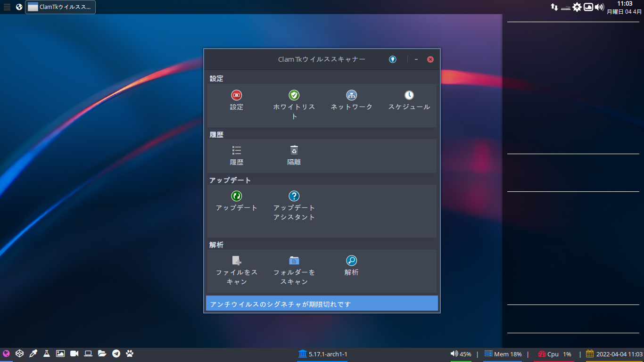
Task: Open the file manager folder launcher
Action: [x=102, y=354]
